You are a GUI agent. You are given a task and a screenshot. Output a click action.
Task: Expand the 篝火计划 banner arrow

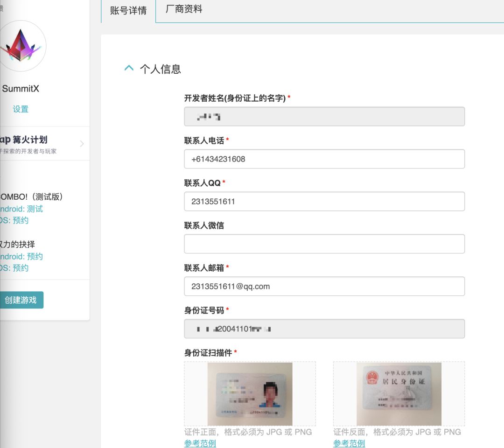pyautogui.click(x=82, y=144)
